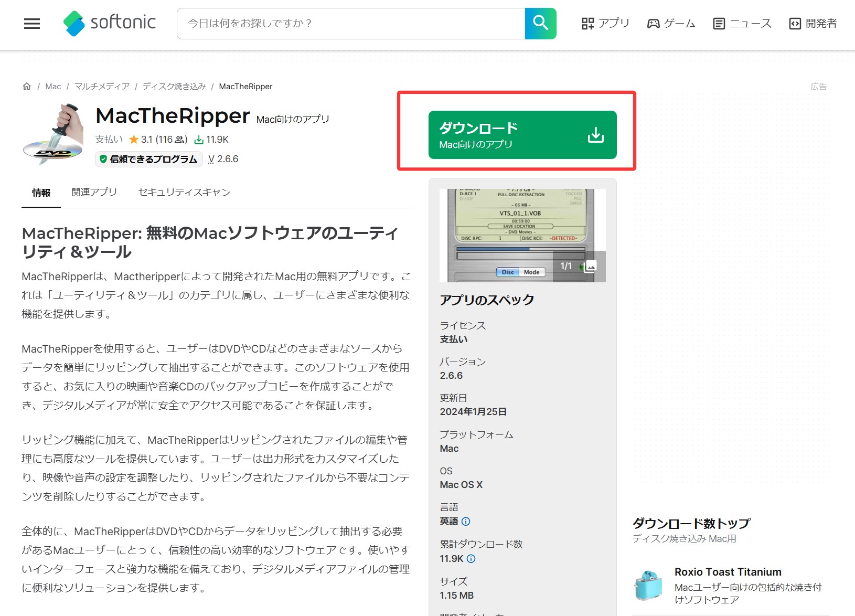Switch to the 関連アプリ tab
855x616 pixels.
tap(94, 193)
